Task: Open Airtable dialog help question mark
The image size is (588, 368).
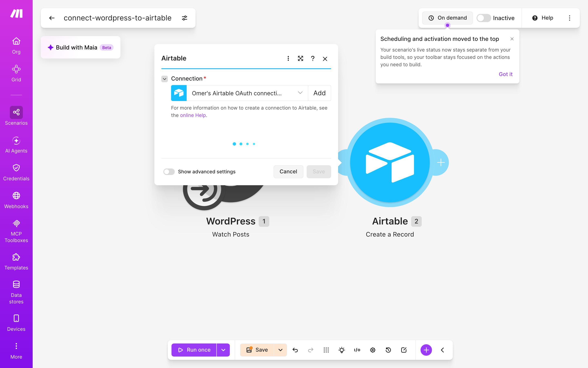Action: tap(313, 58)
